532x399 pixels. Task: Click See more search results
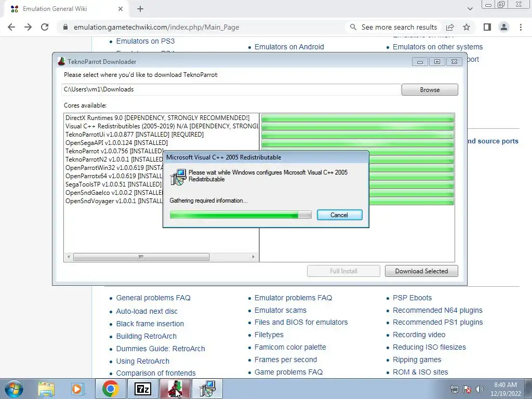[393, 27]
